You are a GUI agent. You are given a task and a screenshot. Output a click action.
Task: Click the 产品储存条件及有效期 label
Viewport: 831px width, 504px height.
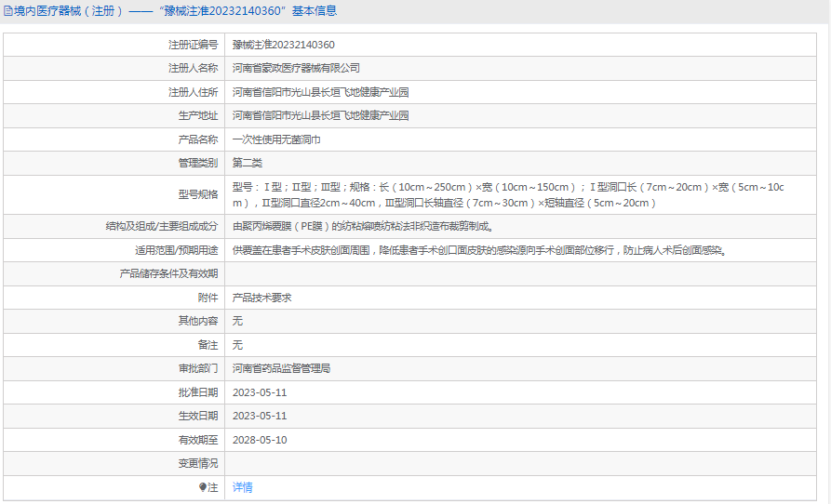coord(168,273)
